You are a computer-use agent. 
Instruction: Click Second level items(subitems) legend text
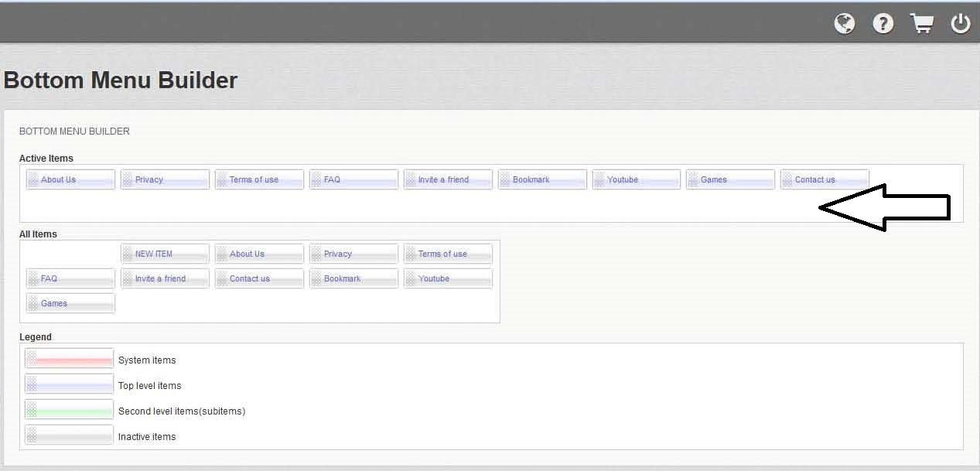coord(182,411)
